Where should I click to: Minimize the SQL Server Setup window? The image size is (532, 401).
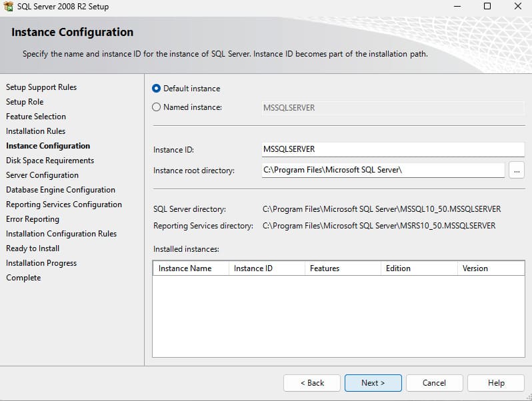tap(457, 6)
